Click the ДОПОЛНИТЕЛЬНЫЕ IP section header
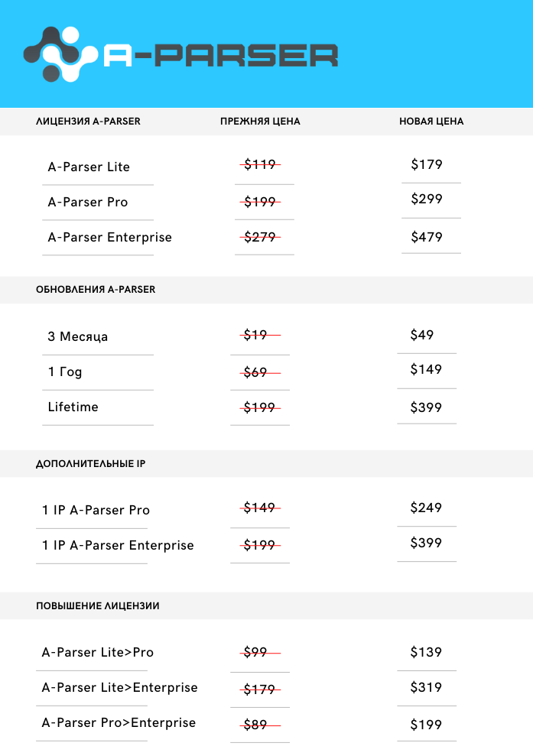The image size is (533, 756). coord(91,464)
